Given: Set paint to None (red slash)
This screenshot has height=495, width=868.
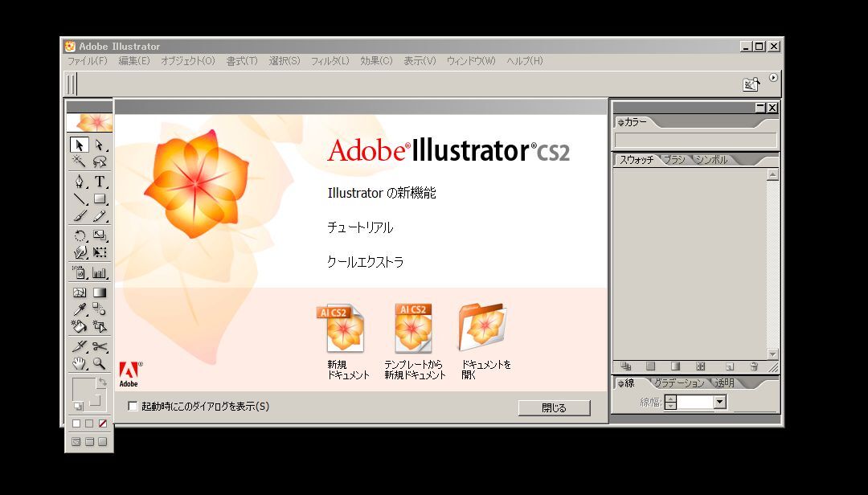Looking at the screenshot, I should [102, 423].
